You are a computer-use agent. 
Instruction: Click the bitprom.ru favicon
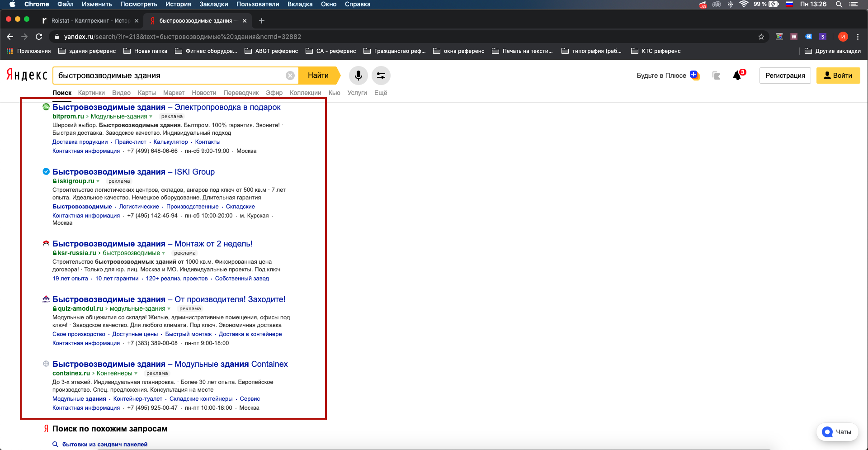pyautogui.click(x=46, y=107)
